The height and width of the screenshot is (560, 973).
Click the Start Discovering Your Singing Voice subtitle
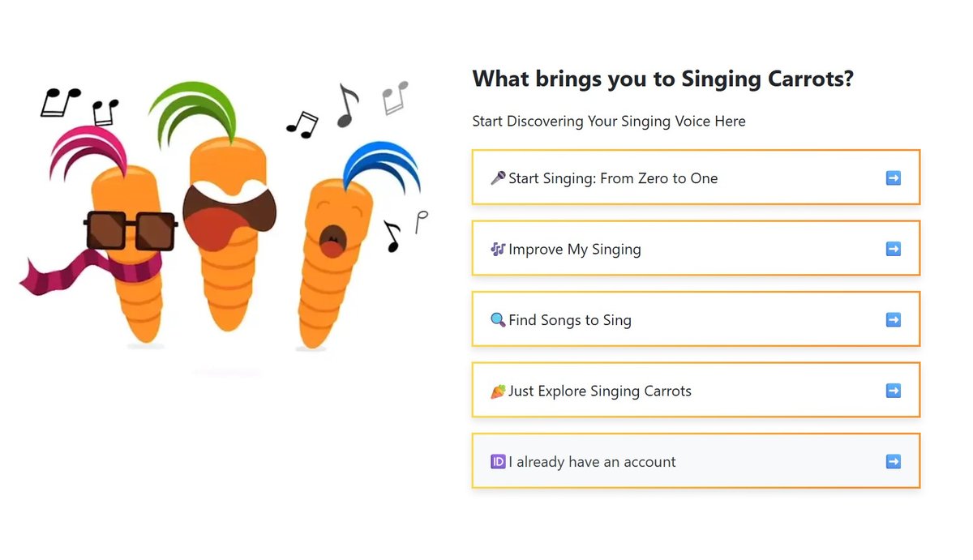609,122
